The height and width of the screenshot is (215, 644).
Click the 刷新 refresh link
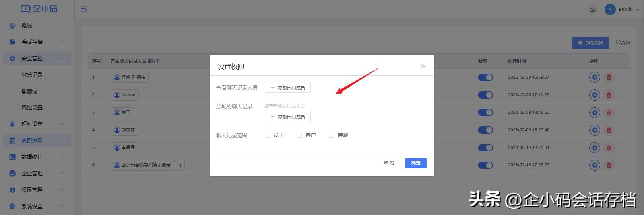coord(623,42)
